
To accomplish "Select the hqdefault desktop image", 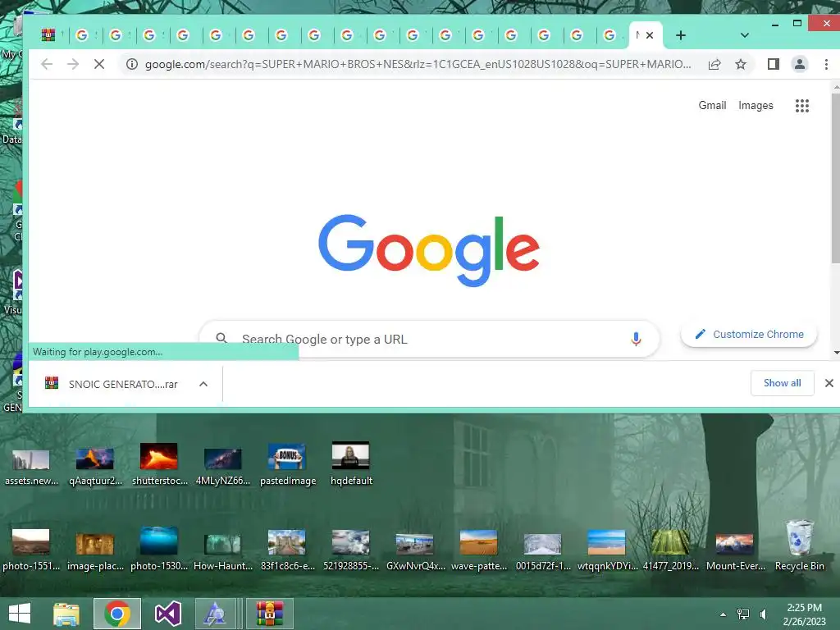I will click(x=351, y=464).
